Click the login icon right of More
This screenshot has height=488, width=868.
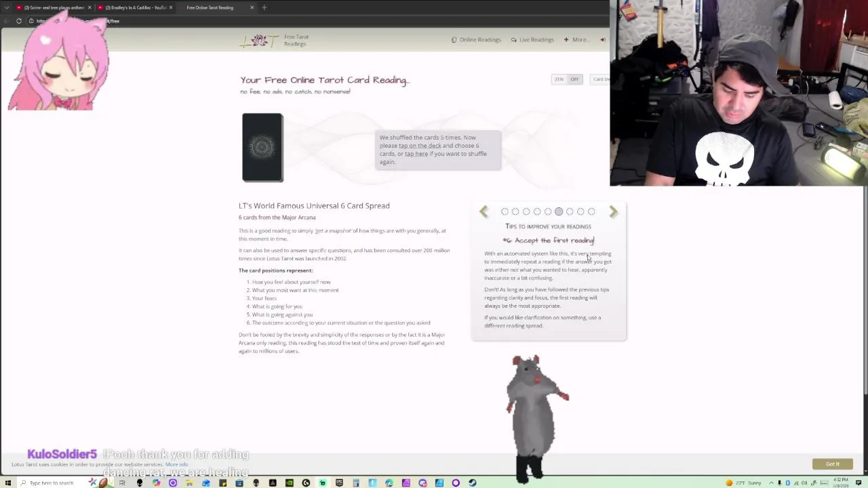[602, 40]
